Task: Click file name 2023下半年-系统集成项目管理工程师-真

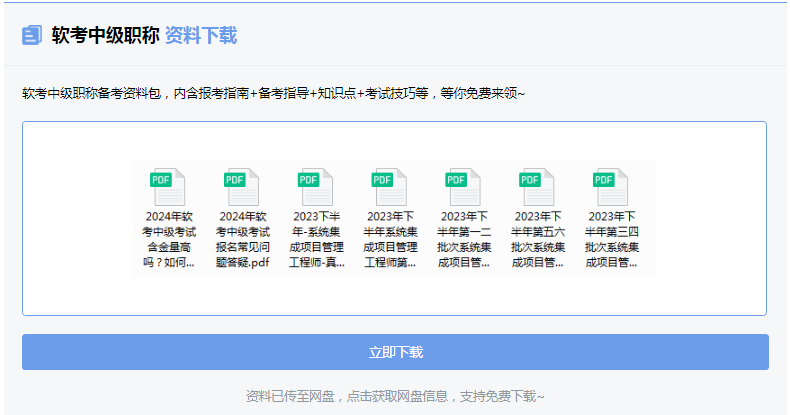Action: 316,240
